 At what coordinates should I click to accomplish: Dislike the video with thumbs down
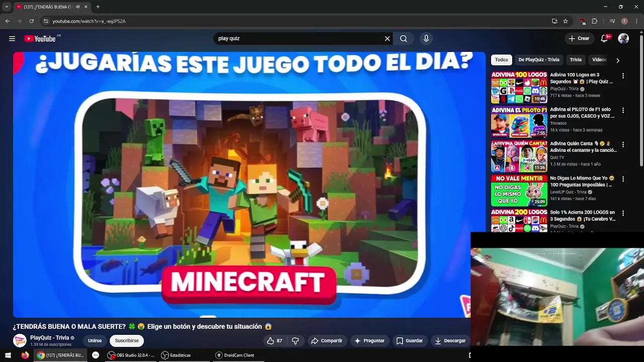[x=295, y=341]
